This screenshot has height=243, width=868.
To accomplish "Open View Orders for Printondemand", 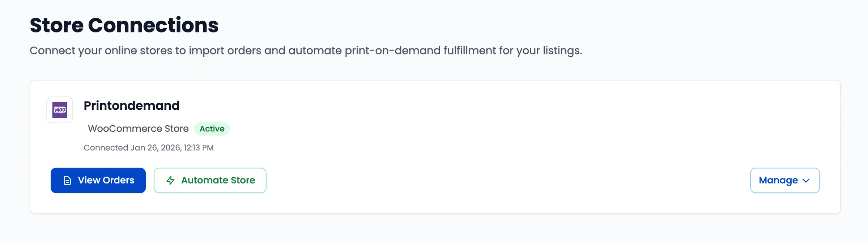I will coord(98,180).
